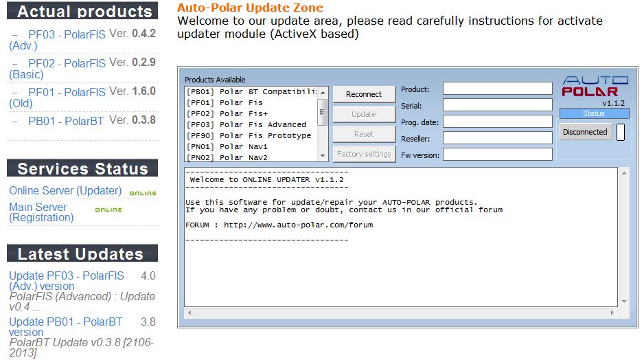This screenshot has height=360, width=644.
Task: Select [PB01] Polar BT Compatibility list entry
Action: [251, 91]
